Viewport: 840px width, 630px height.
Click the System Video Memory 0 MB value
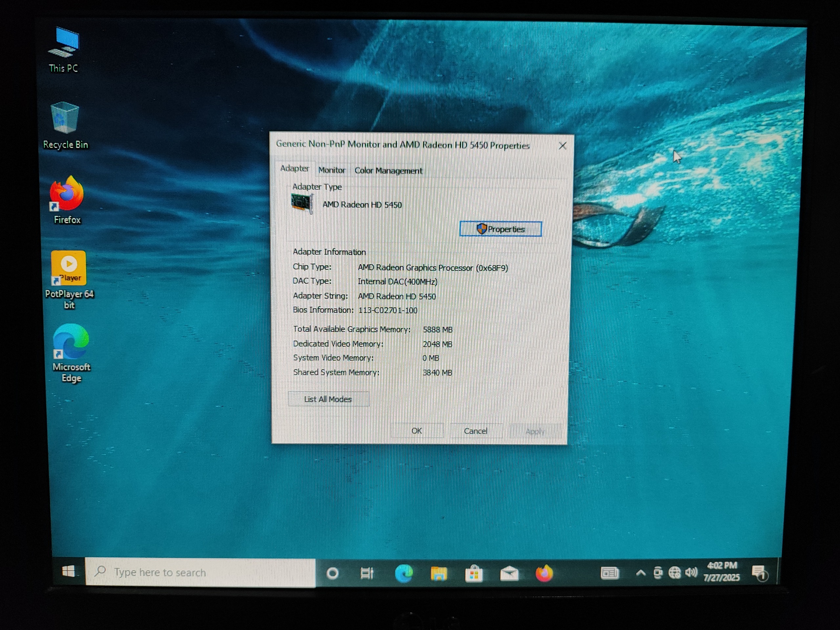click(x=430, y=358)
